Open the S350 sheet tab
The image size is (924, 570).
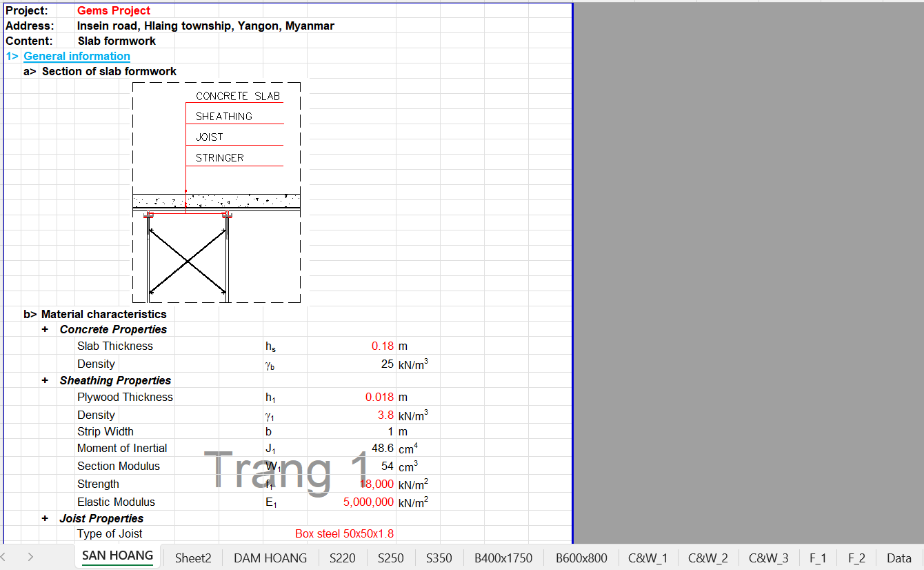click(439, 558)
